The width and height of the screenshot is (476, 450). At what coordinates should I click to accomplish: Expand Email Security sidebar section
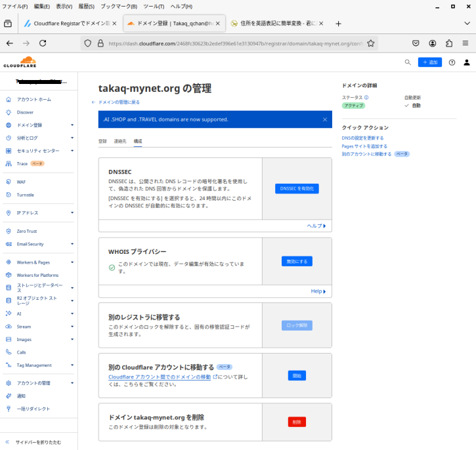click(x=72, y=244)
